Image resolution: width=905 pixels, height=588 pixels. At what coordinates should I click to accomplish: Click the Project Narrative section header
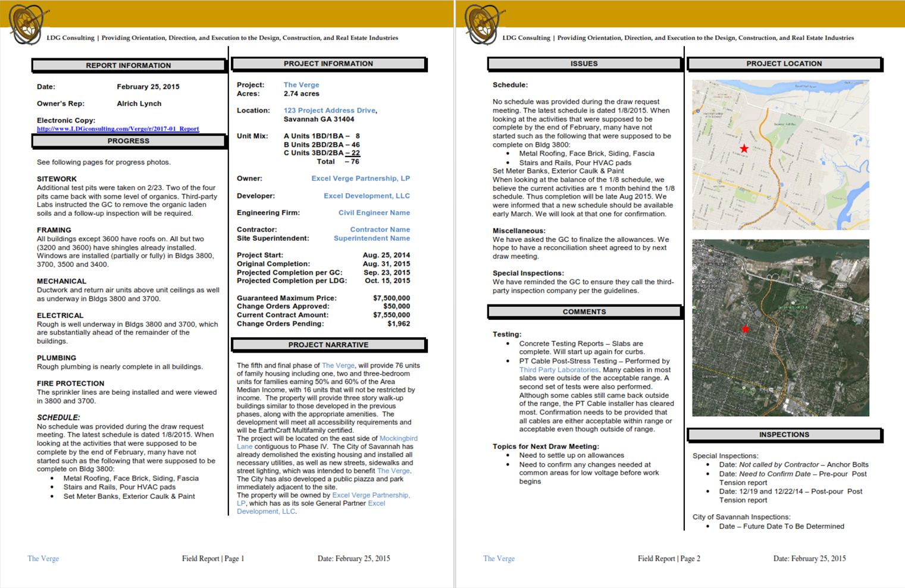tap(328, 345)
